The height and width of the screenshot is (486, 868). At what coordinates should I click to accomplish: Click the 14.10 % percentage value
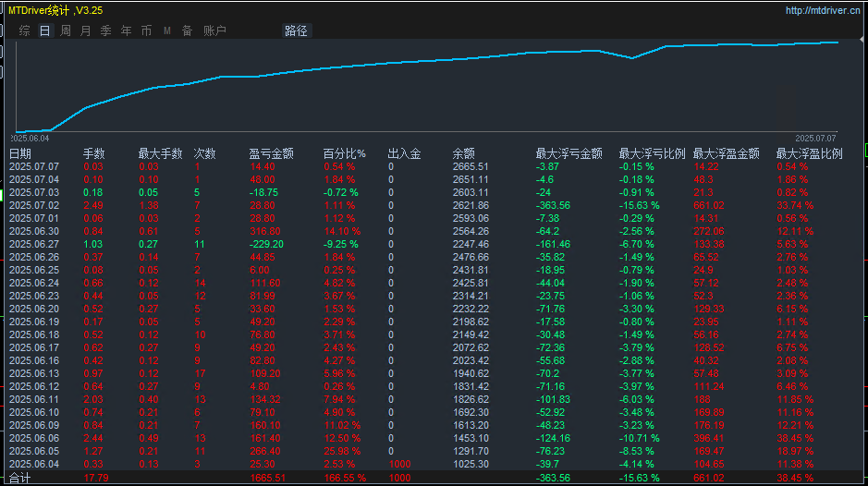pyautogui.click(x=342, y=231)
